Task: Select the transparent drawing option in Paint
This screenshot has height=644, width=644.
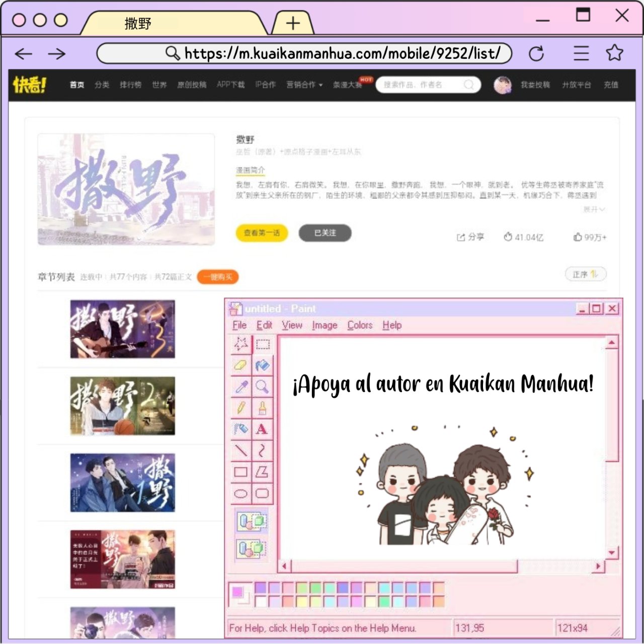Action: point(252,548)
